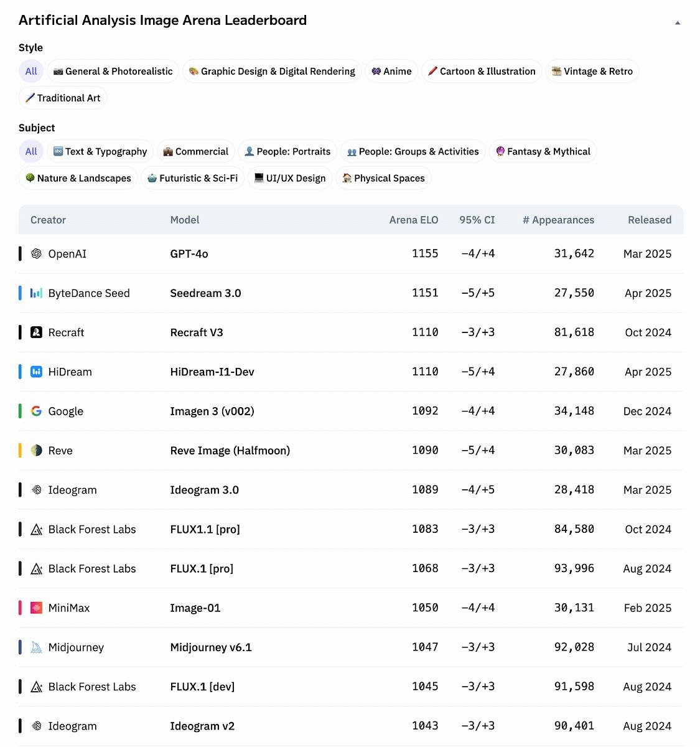This screenshot has height=747, width=700.
Task: Open the Seedream 3.0 model entry
Action: coord(206,293)
